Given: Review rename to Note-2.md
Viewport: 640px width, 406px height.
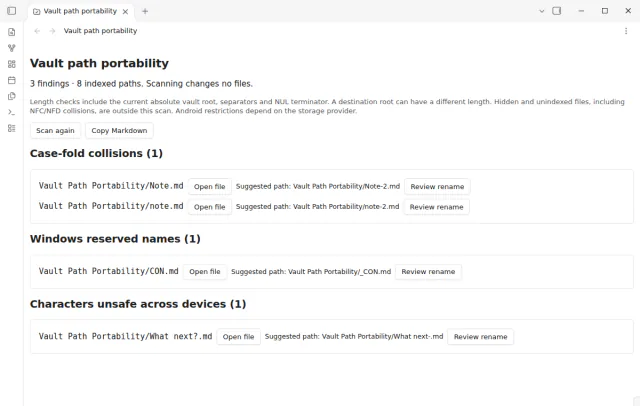Looking at the screenshot, I should 437,186.
